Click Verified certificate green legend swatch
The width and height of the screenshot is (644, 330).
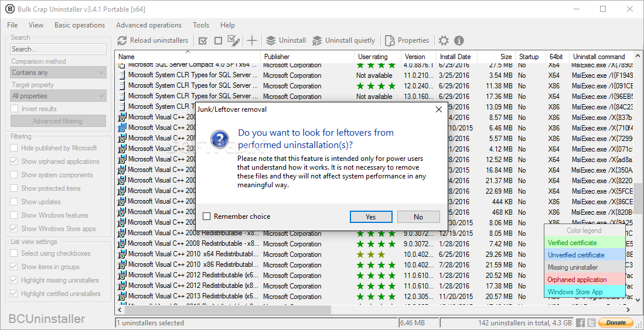585,243
